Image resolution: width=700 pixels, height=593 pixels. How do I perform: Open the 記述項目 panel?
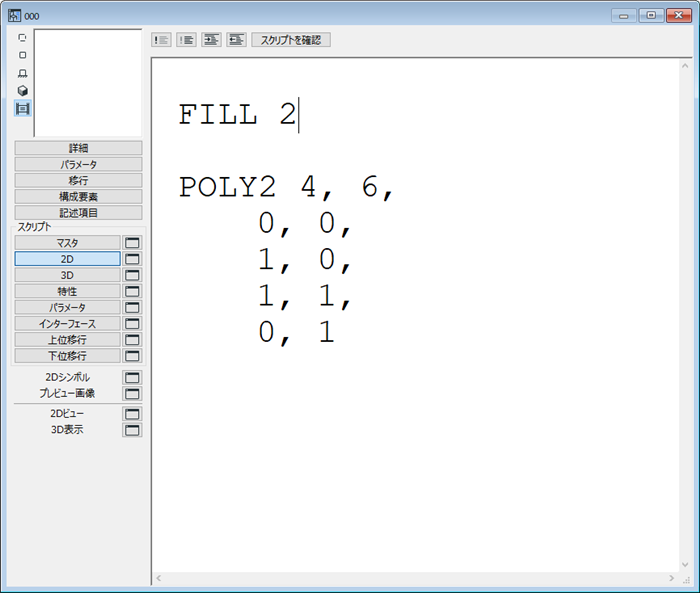[79, 213]
